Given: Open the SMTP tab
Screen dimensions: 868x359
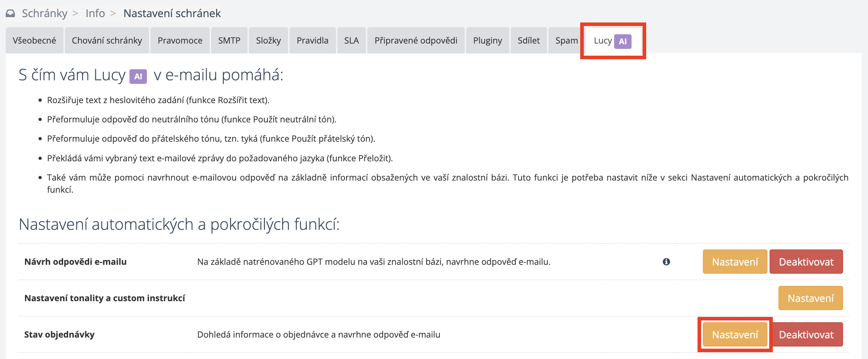Looking at the screenshot, I should [229, 41].
